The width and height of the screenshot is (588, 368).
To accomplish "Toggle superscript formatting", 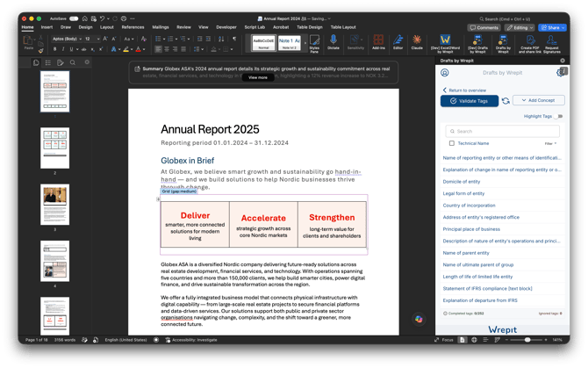I will click(101, 49).
